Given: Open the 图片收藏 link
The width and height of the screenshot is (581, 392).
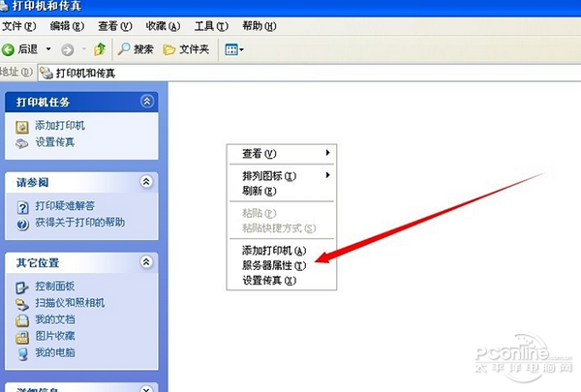Looking at the screenshot, I should coord(55,336).
